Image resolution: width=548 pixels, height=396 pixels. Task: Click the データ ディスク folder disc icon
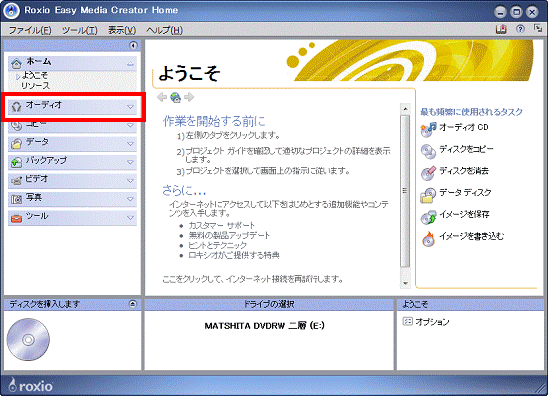[428, 195]
